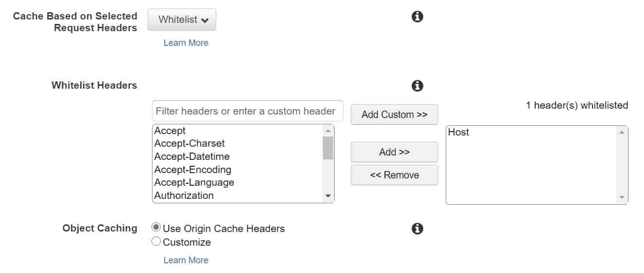Click the << Remove button
Screen dimensions: 644x273
tap(394, 175)
